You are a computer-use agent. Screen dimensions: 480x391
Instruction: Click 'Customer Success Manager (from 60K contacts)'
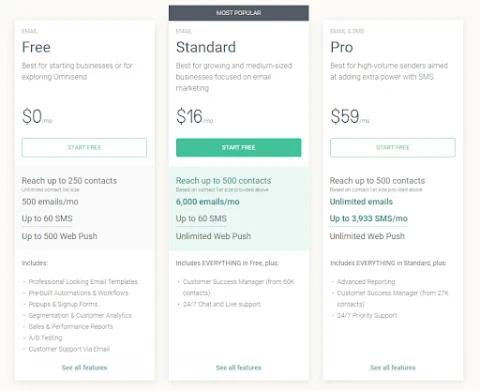239,287
